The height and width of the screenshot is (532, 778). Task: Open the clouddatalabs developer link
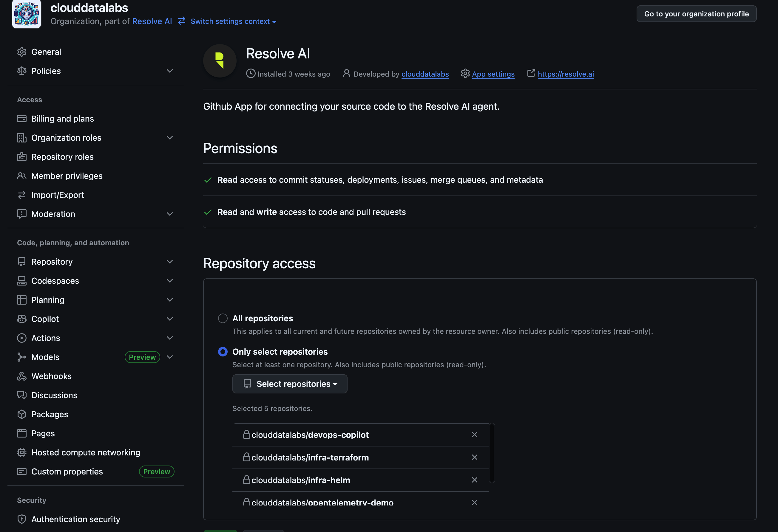tap(425, 74)
